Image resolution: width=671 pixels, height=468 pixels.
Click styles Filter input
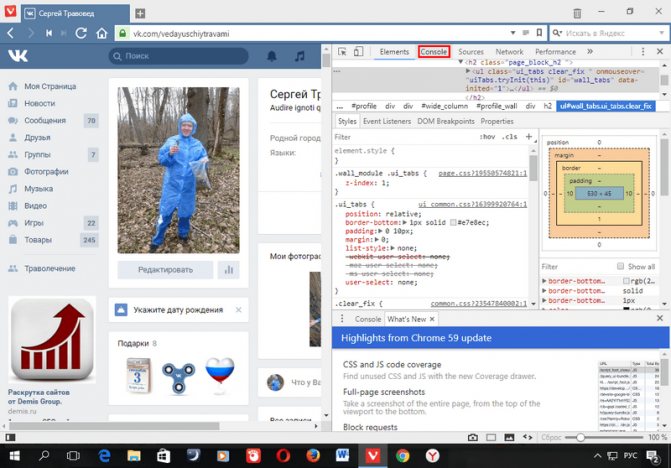point(402,137)
